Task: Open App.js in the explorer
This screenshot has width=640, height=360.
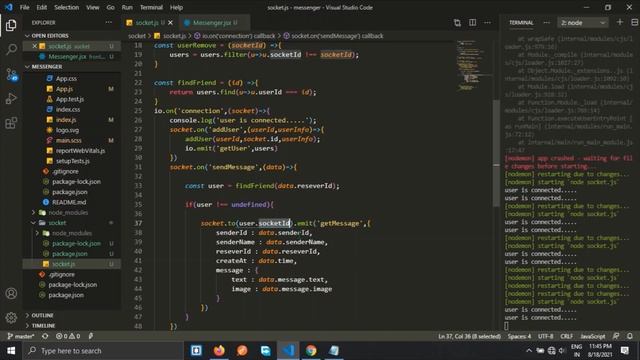Action: click(x=64, y=89)
